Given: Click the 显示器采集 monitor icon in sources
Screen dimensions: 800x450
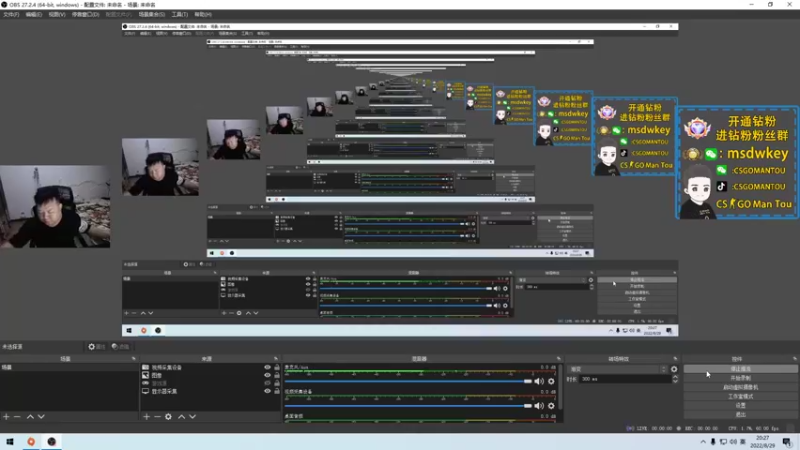Looking at the screenshot, I should click(x=145, y=391).
